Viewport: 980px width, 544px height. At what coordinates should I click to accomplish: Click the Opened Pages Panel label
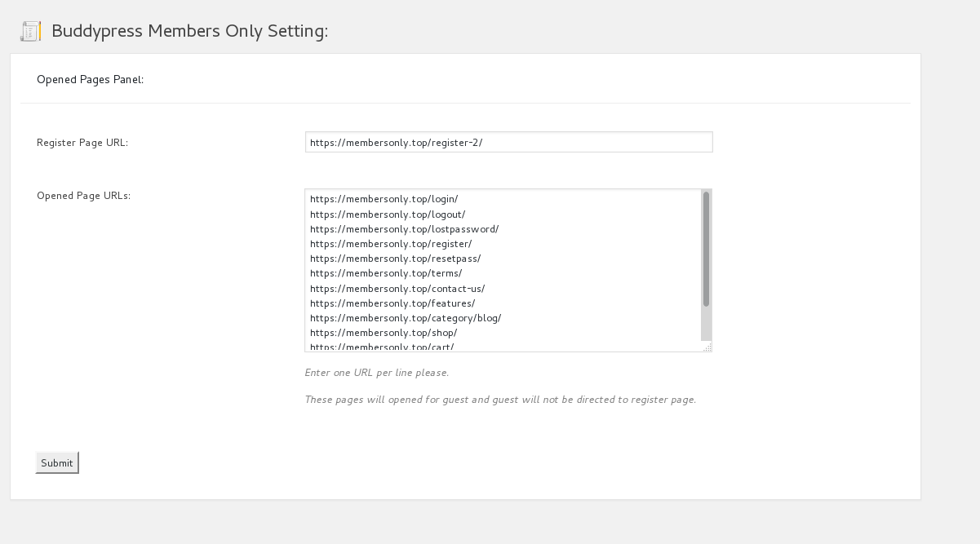coord(90,79)
